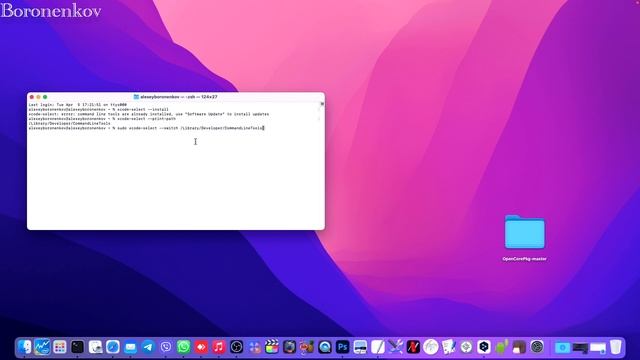
Task: Click the 'Last login' line in Terminal
Action: click(78, 105)
